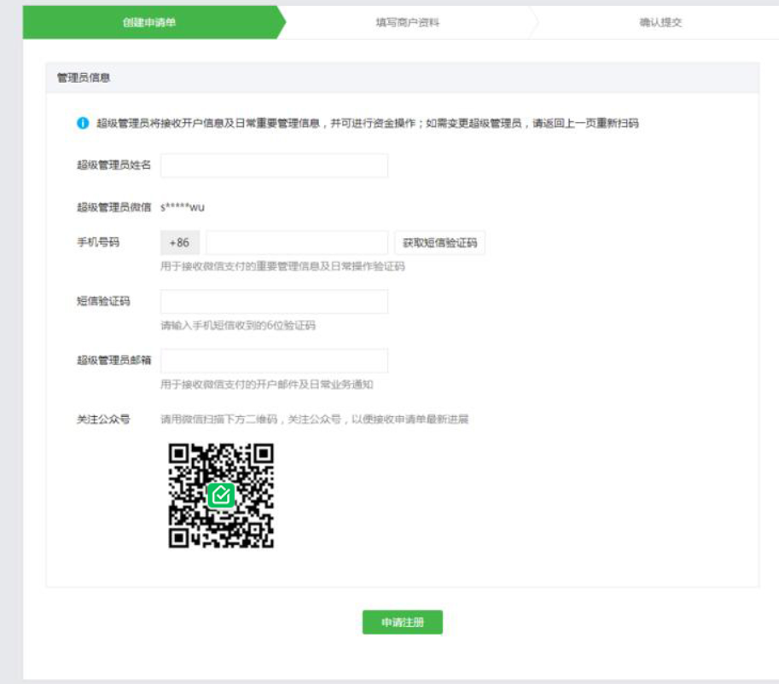
Task: Click the green checkmark logo in QR code
Action: point(221,496)
